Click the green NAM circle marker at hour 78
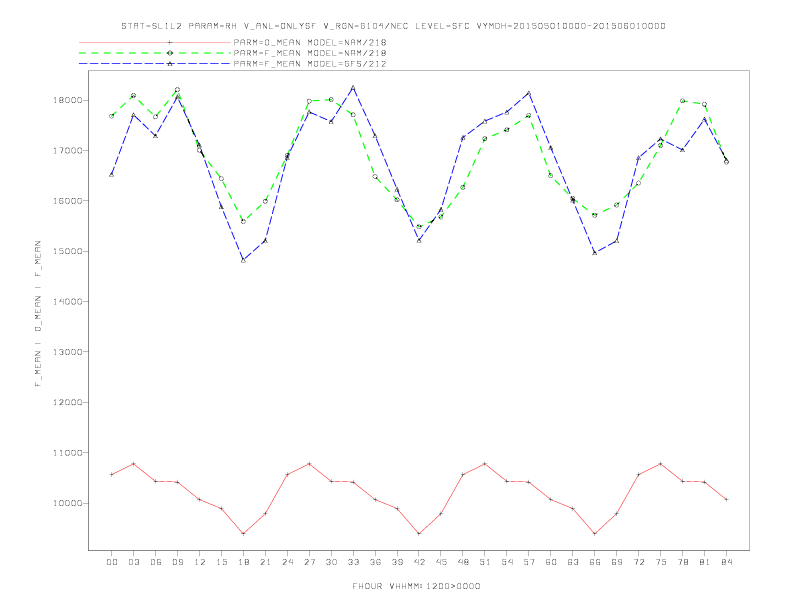The width and height of the screenshot is (792, 612). coord(683,101)
